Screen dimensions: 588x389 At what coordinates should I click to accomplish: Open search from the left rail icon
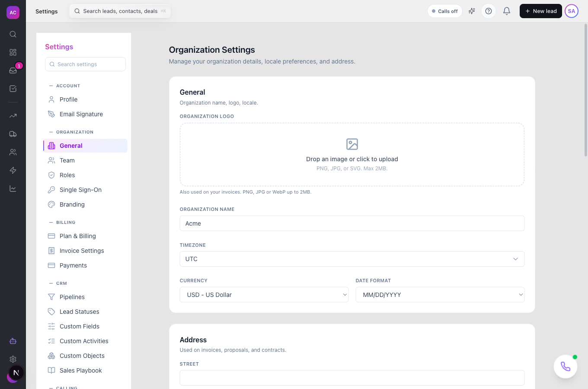(x=13, y=34)
